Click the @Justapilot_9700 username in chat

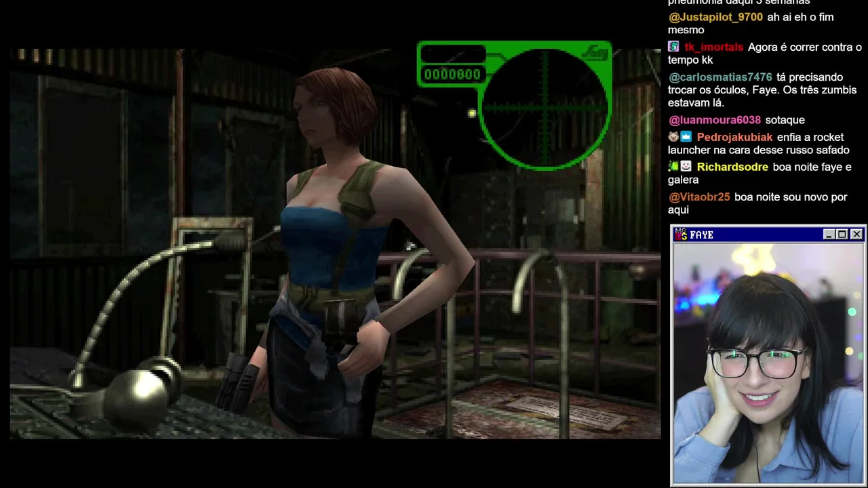(x=715, y=17)
